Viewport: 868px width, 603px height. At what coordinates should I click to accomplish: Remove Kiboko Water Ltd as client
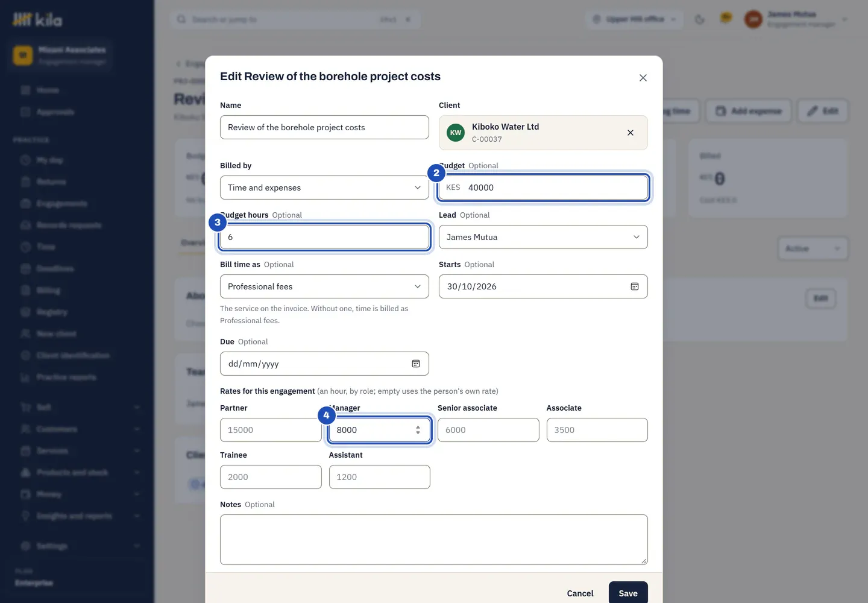(631, 133)
